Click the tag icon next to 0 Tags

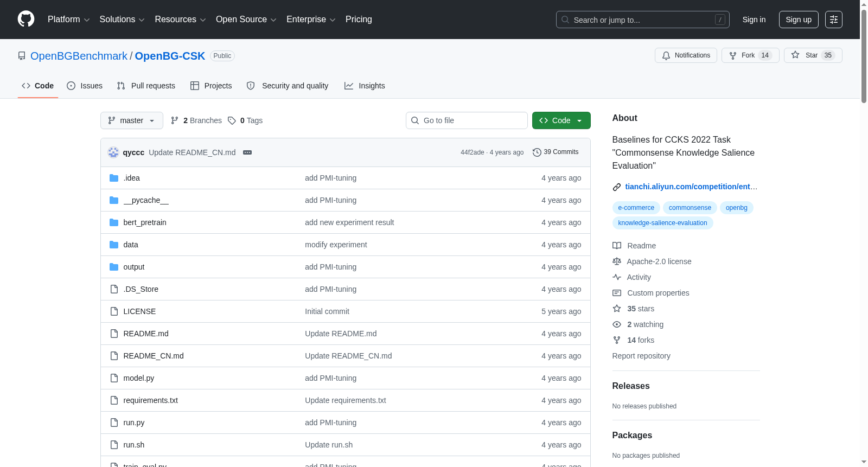pyautogui.click(x=232, y=120)
